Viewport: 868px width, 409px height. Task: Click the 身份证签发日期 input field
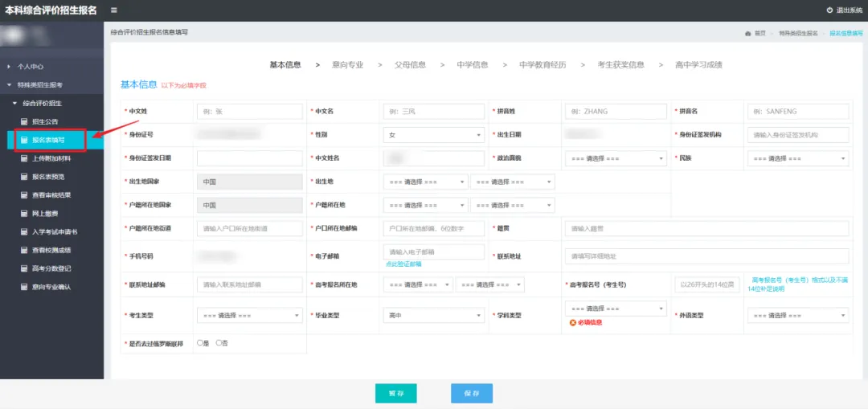(x=250, y=158)
